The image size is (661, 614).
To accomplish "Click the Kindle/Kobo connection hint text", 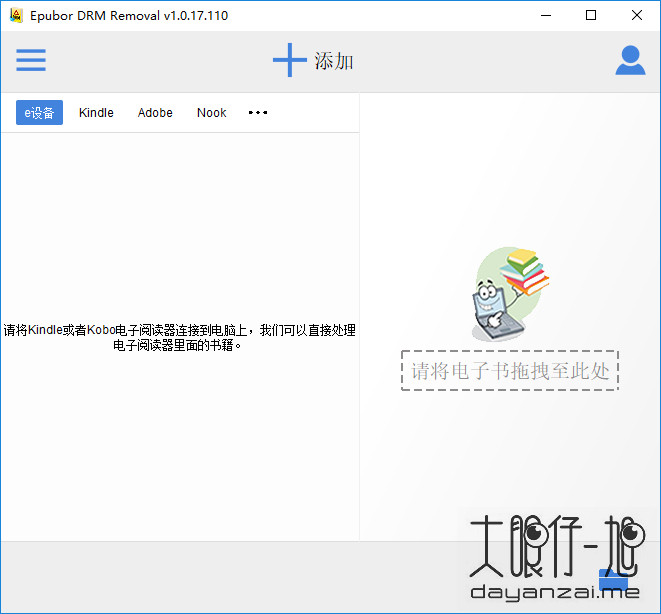I will click(180, 338).
